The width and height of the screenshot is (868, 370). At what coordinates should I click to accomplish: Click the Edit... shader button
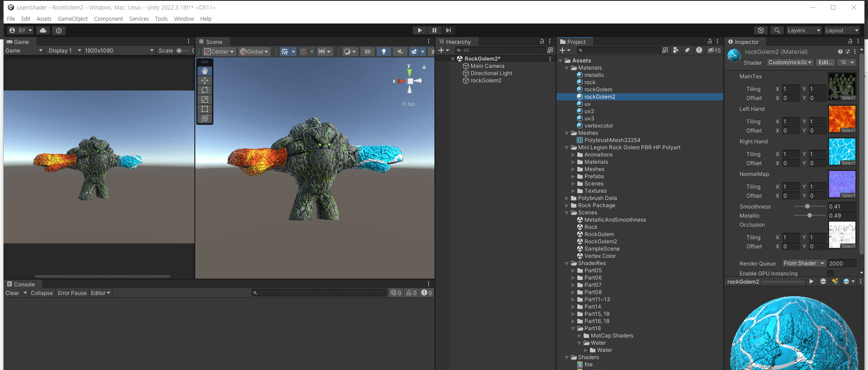coord(826,62)
